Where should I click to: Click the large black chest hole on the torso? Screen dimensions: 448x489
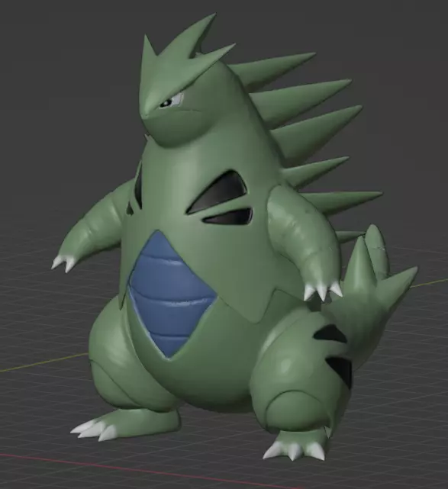[x=219, y=191]
